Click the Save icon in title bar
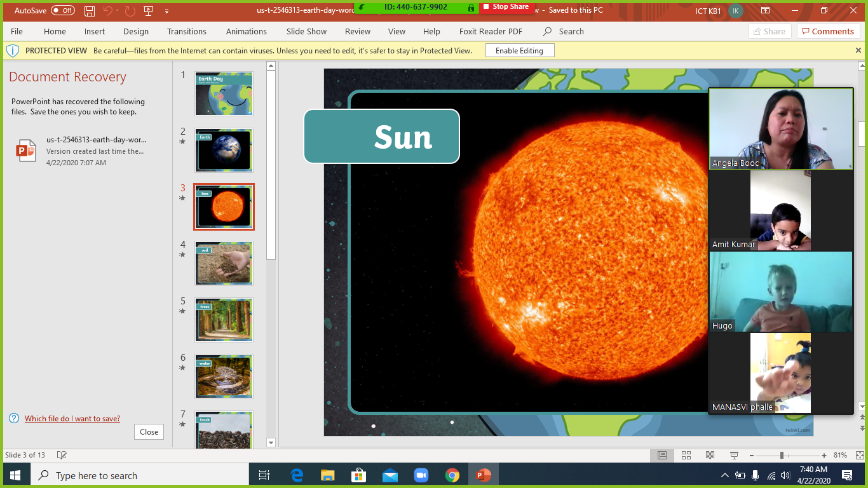The width and height of the screenshot is (868, 488). pyautogui.click(x=90, y=11)
